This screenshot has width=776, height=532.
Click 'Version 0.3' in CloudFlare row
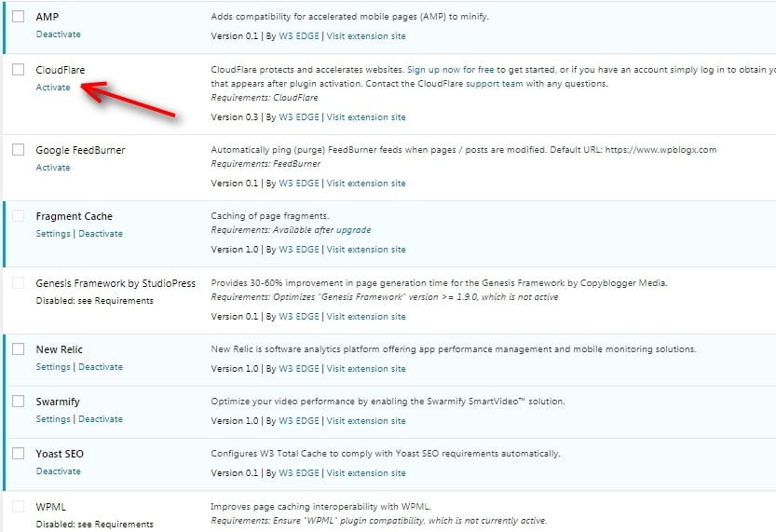coord(235,117)
